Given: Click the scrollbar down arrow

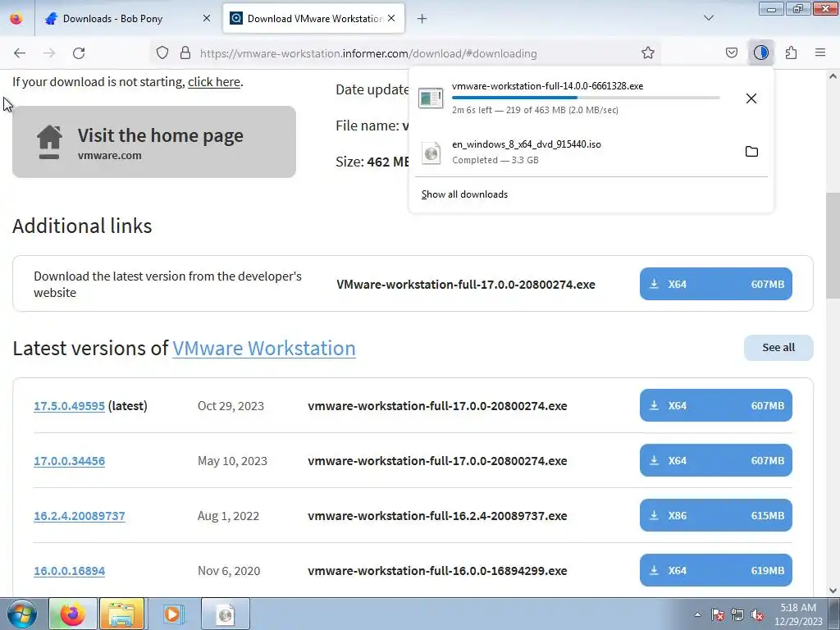Looking at the screenshot, I should [833, 591].
